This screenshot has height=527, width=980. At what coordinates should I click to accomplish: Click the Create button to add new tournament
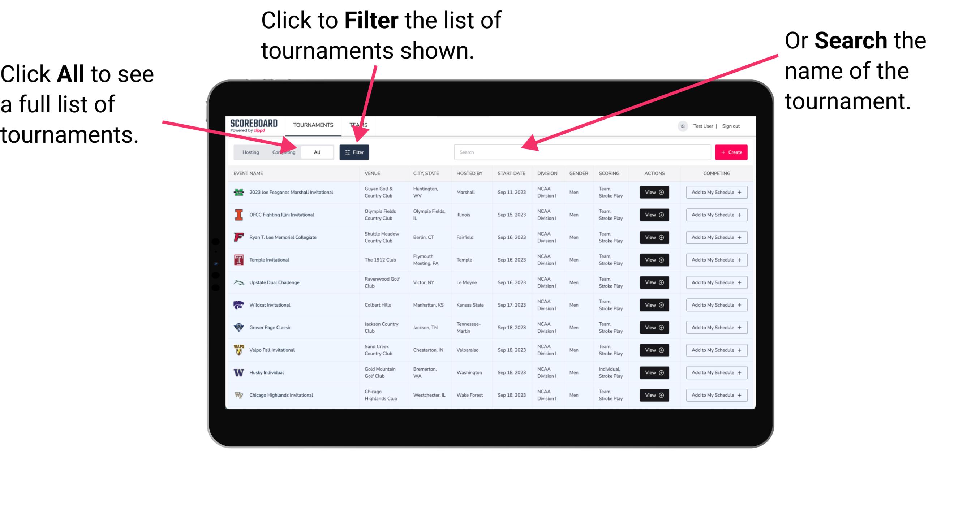731,152
